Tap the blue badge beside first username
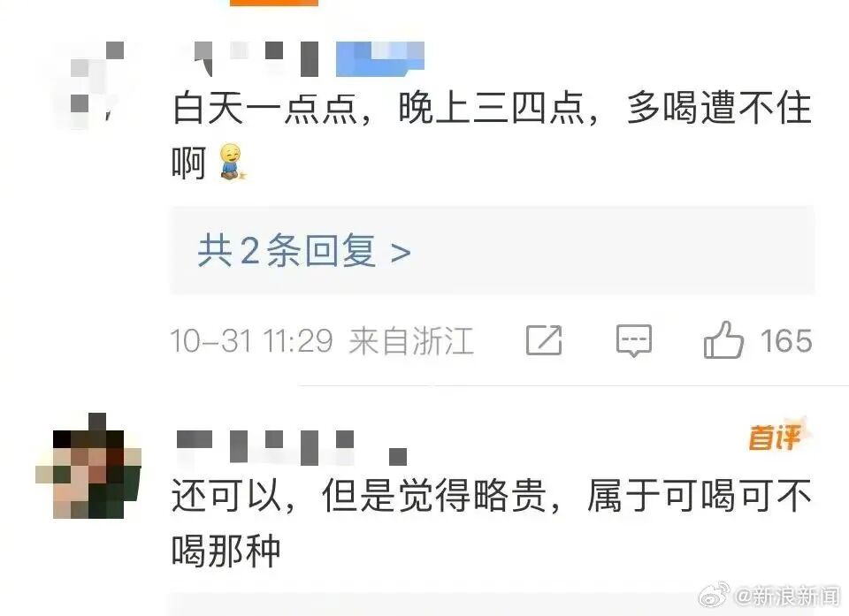Image resolution: width=849 pixels, height=616 pixels. tap(380, 58)
